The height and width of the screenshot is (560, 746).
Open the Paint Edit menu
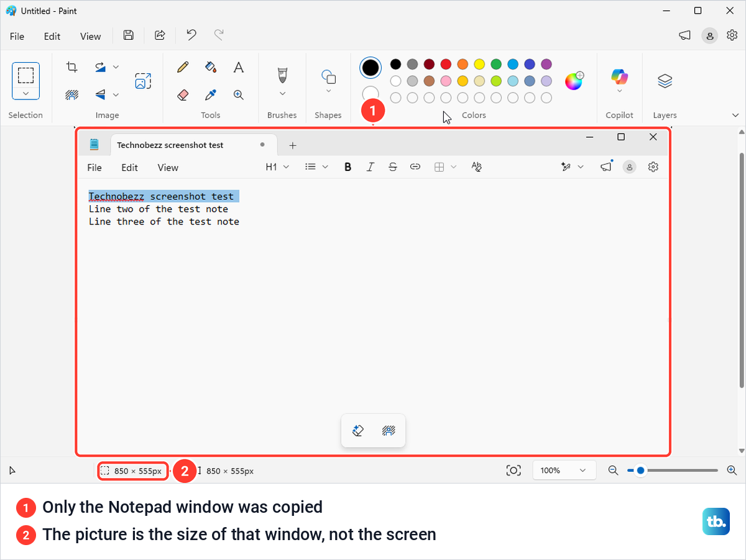coord(52,36)
